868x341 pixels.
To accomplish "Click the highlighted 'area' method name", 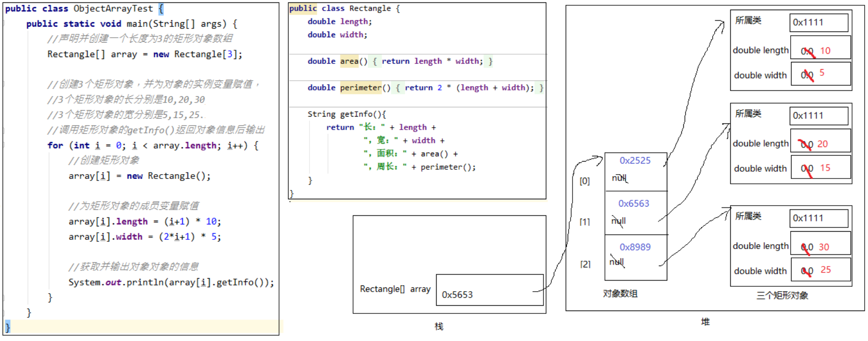I will click(349, 61).
